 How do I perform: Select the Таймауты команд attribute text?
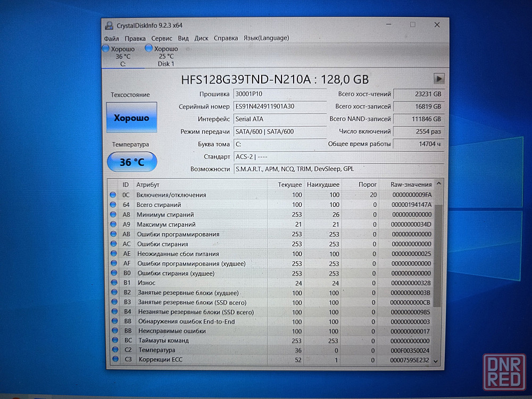(x=163, y=340)
